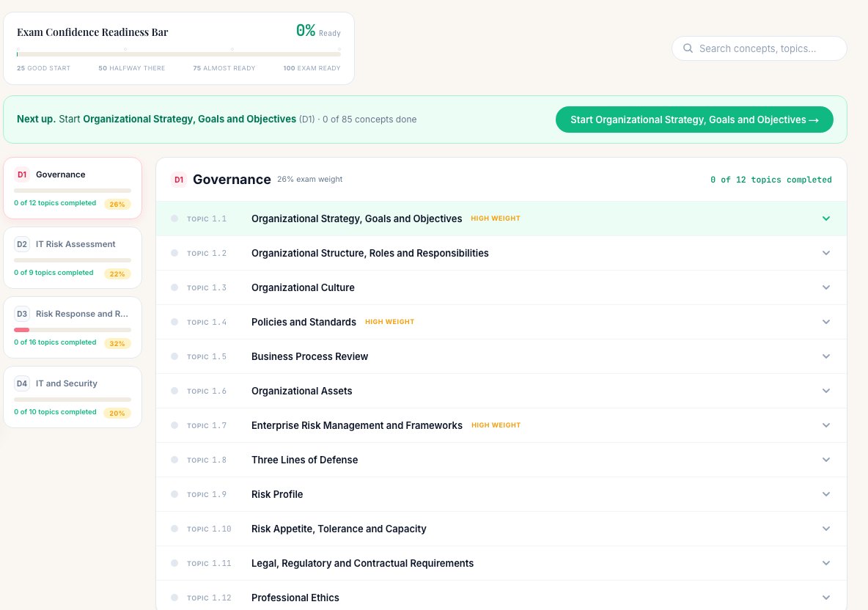The image size is (868, 610).
Task: Expand the Three Lines of Defense chevron
Action: tap(826, 460)
